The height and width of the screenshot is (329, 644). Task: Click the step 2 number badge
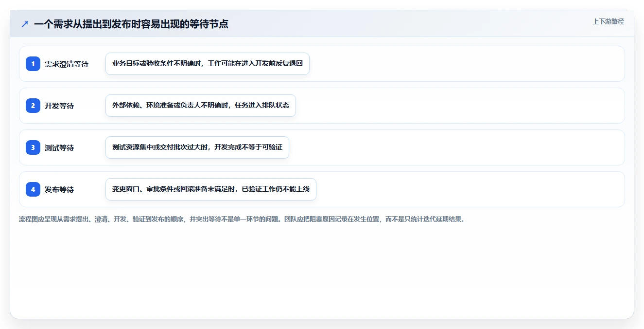pyautogui.click(x=33, y=106)
